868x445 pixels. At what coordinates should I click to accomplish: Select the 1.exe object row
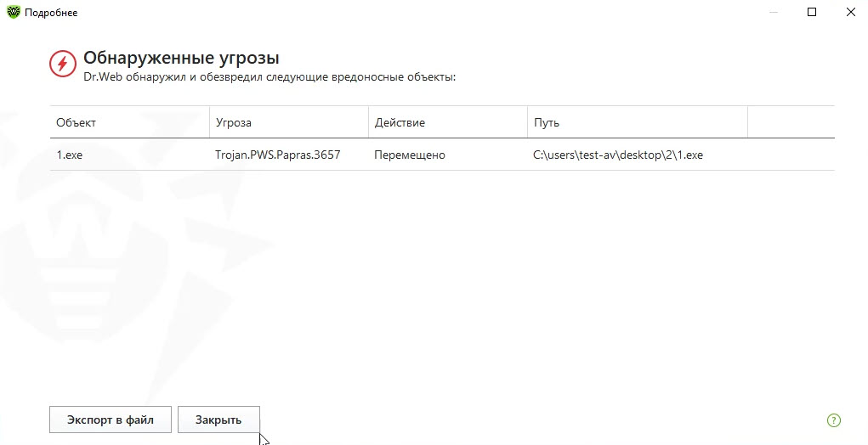(x=71, y=155)
